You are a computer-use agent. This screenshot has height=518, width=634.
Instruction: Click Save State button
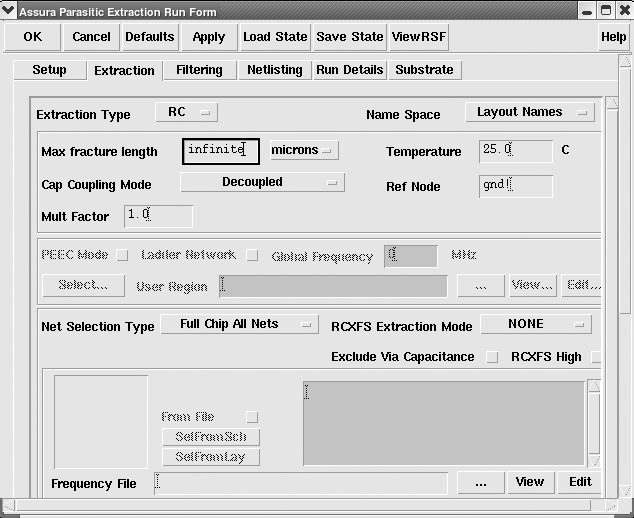point(350,37)
